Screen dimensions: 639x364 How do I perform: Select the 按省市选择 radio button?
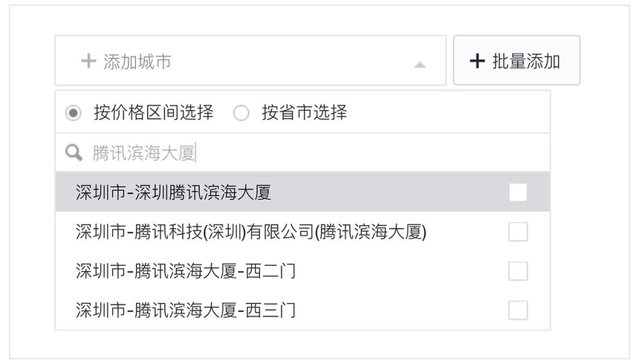[x=241, y=112]
